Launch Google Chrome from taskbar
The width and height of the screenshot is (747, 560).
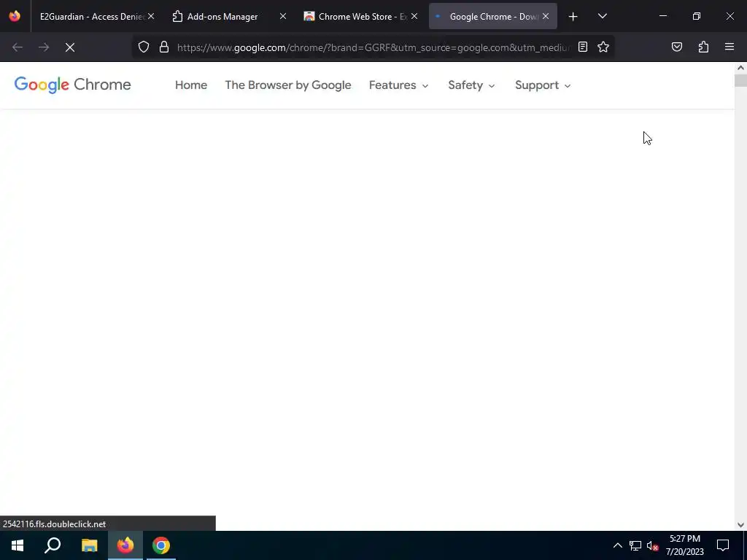[x=161, y=545]
